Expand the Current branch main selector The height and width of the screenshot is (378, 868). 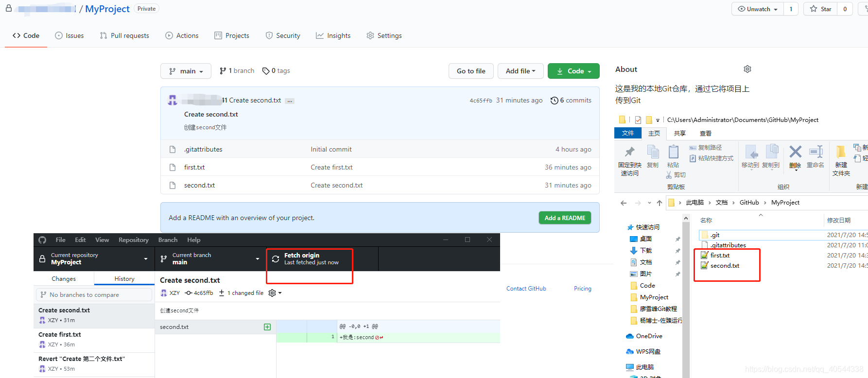[x=210, y=259]
